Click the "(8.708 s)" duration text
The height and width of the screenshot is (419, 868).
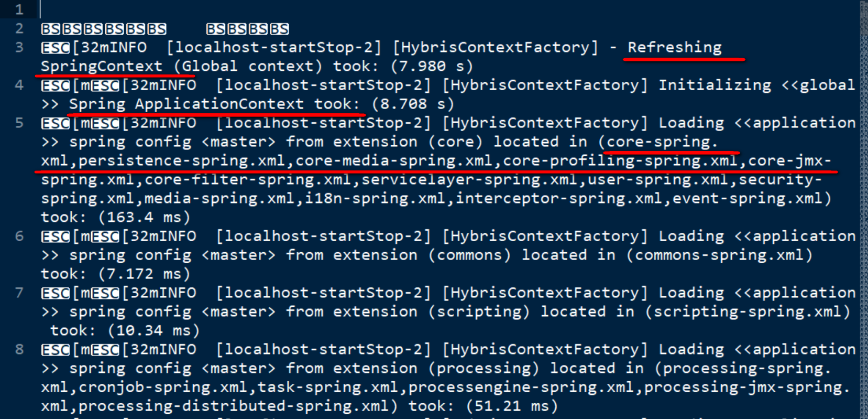(x=412, y=104)
